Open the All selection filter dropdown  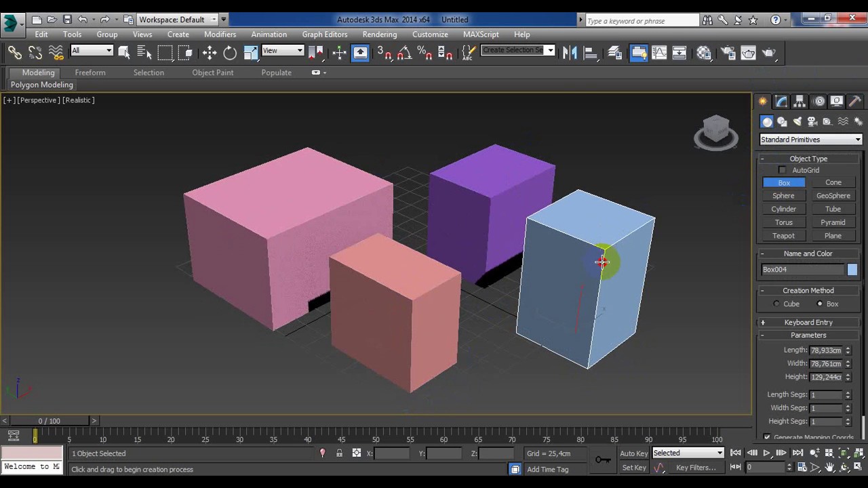pyautogui.click(x=92, y=51)
